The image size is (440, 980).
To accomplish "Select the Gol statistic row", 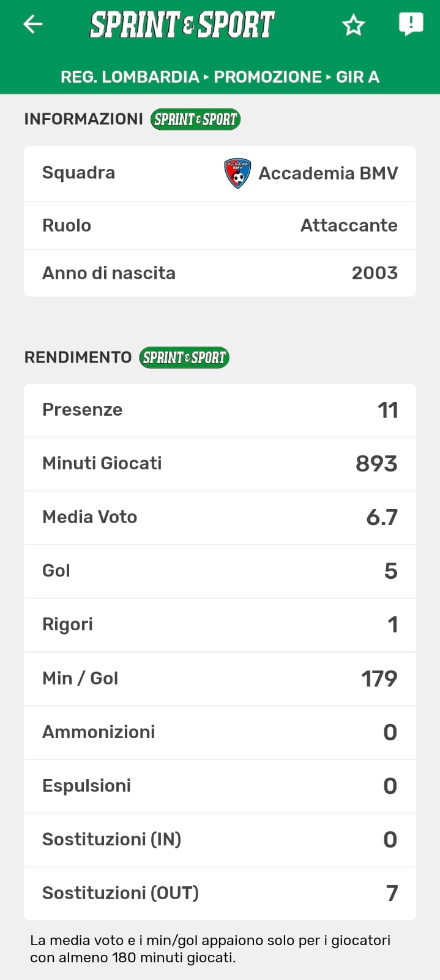I will pyautogui.click(x=220, y=571).
